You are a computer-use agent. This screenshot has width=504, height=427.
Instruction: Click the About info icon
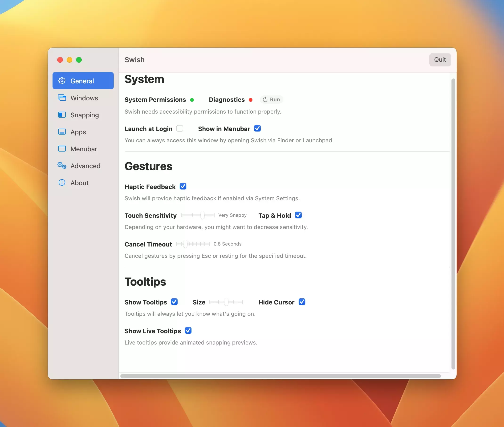[62, 183]
